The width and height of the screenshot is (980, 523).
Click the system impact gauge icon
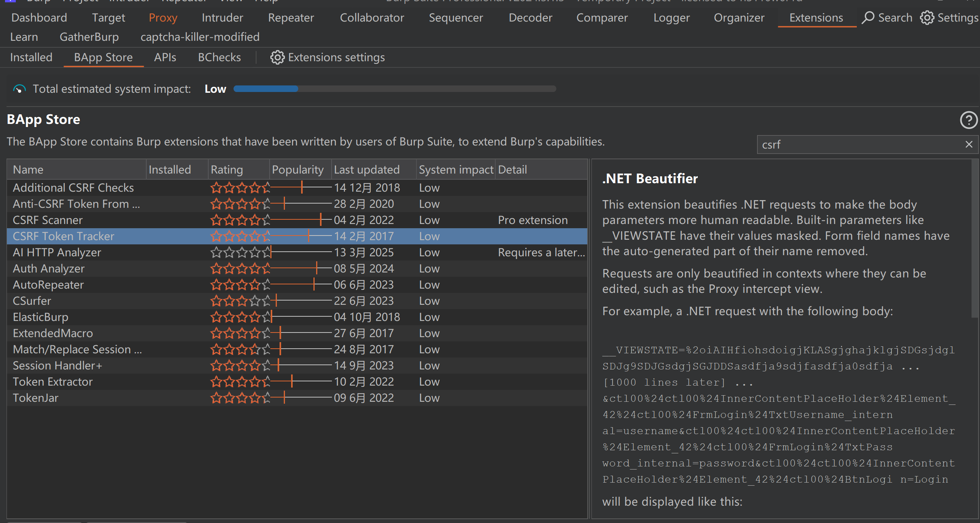[19, 89]
